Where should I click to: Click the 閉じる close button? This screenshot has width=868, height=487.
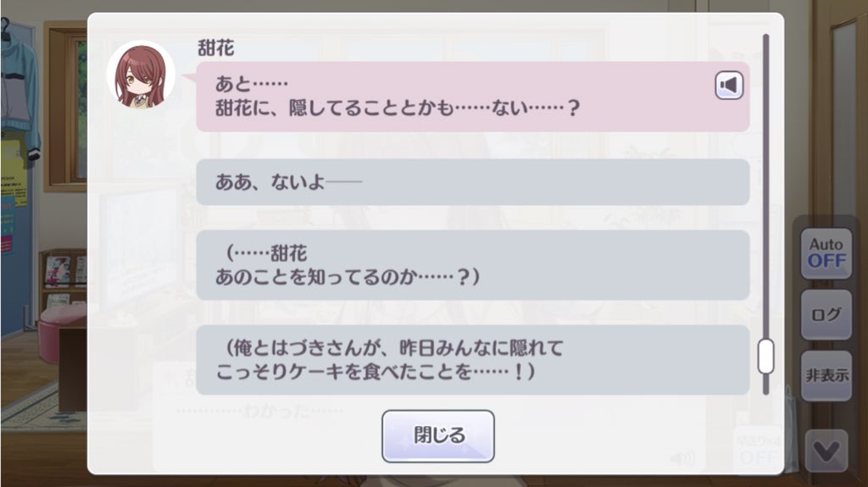437,436
